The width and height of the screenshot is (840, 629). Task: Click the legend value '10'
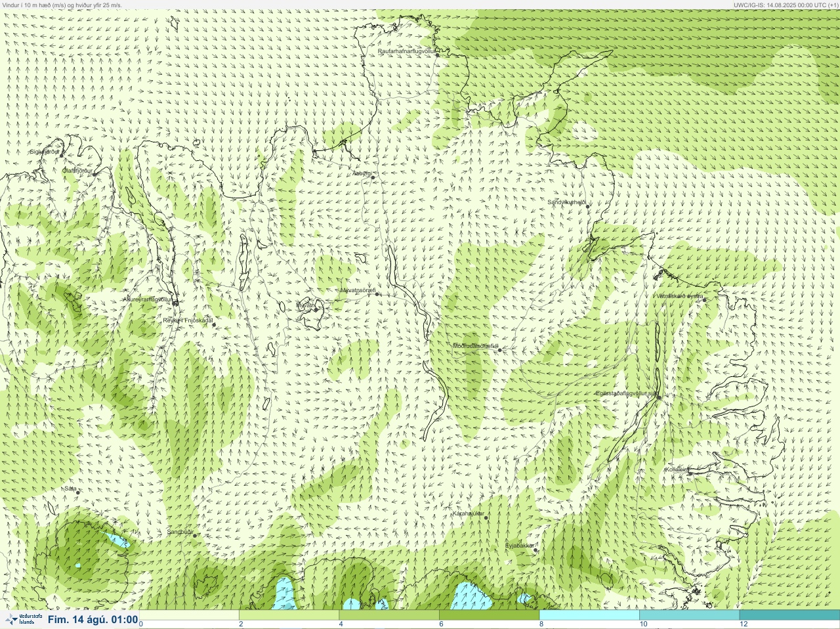[x=643, y=624]
